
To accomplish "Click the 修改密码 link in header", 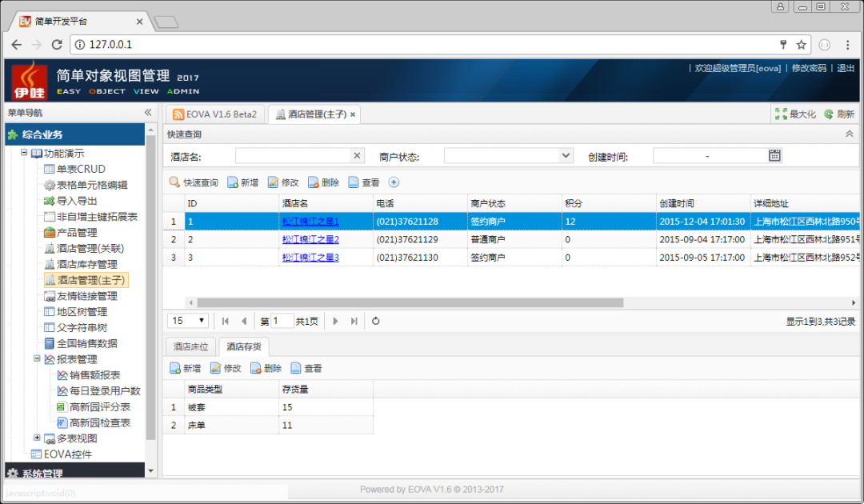I will pyautogui.click(x=808, y=69).
